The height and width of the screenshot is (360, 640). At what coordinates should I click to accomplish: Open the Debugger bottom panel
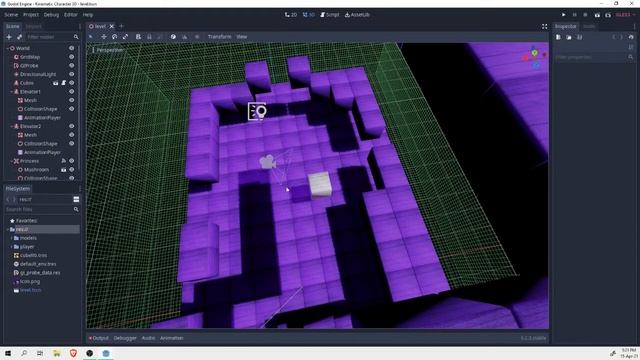[125, 338]
